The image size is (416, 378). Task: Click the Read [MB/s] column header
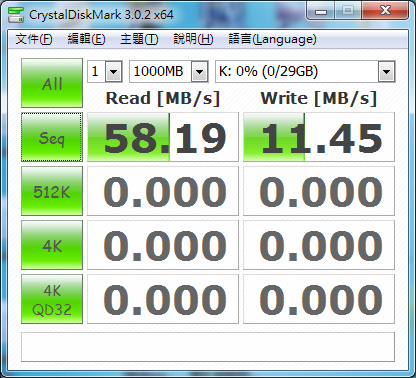[x=163, y=98]
